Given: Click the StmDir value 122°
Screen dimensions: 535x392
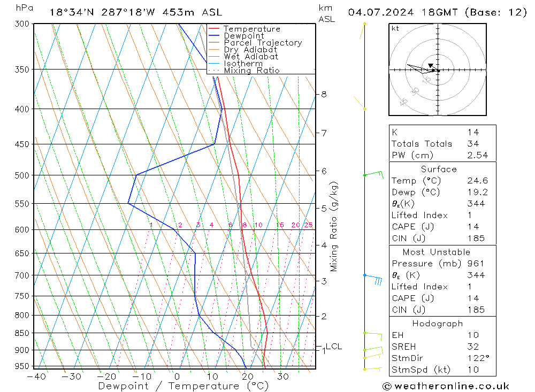Looking at the screenshot, I should click(478, 358).
